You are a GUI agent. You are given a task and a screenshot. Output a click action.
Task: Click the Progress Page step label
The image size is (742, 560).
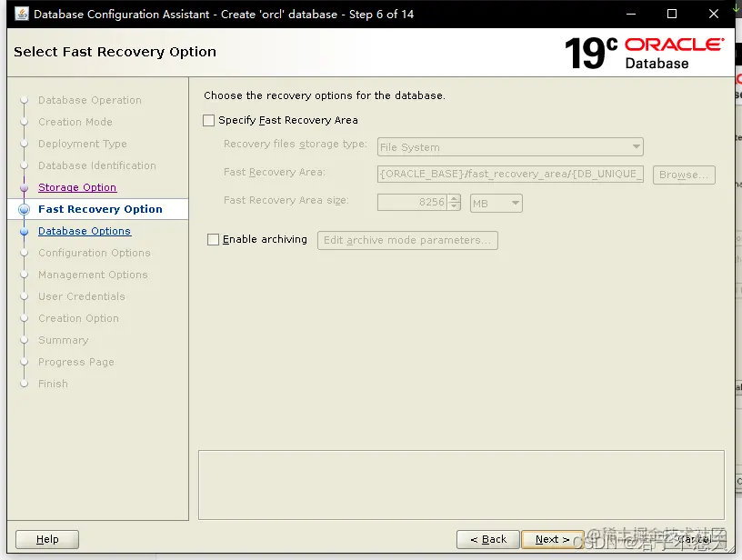[75, 363]
